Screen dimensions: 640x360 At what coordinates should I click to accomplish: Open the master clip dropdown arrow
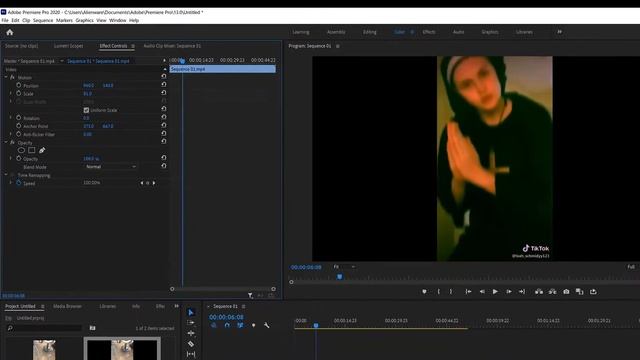[62, 61]
